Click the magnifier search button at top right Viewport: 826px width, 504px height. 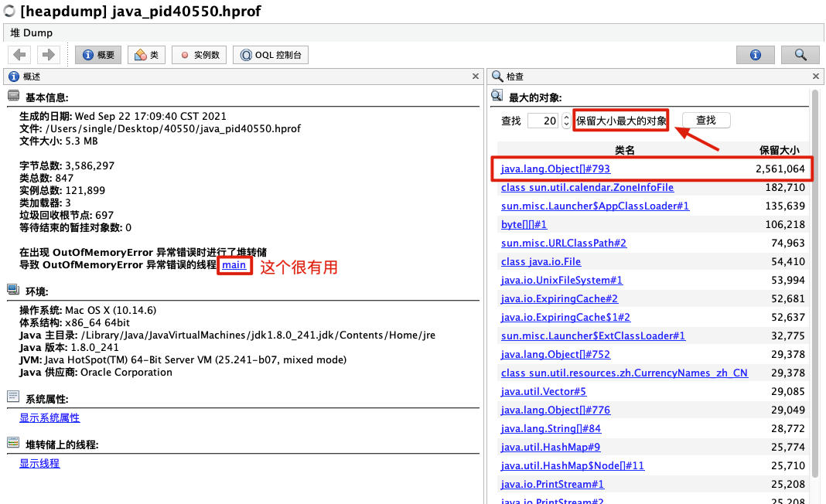800,55
